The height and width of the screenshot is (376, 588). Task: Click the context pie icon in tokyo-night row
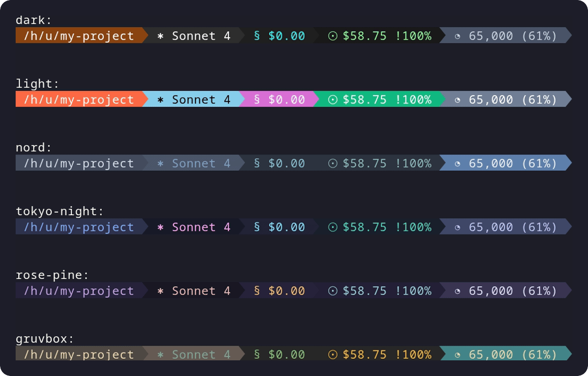click(458, 228)
